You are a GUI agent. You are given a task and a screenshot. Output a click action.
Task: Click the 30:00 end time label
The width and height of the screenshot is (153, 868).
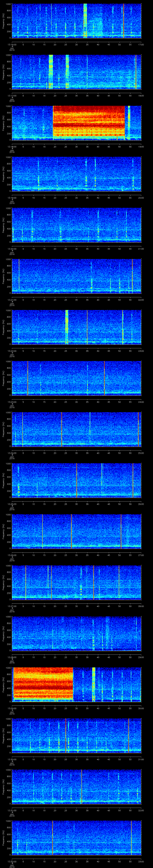click(141, 708)
